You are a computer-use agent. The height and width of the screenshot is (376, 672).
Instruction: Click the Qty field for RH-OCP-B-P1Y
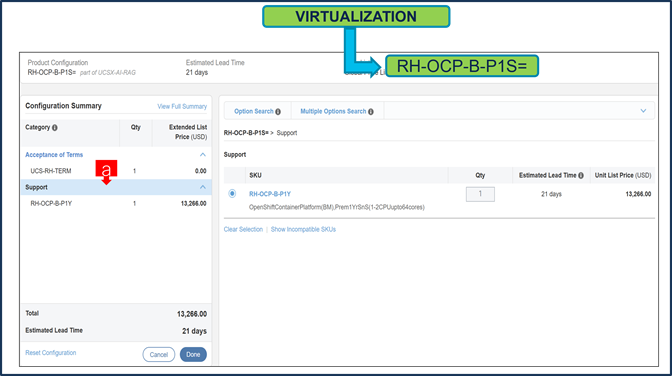480,194
